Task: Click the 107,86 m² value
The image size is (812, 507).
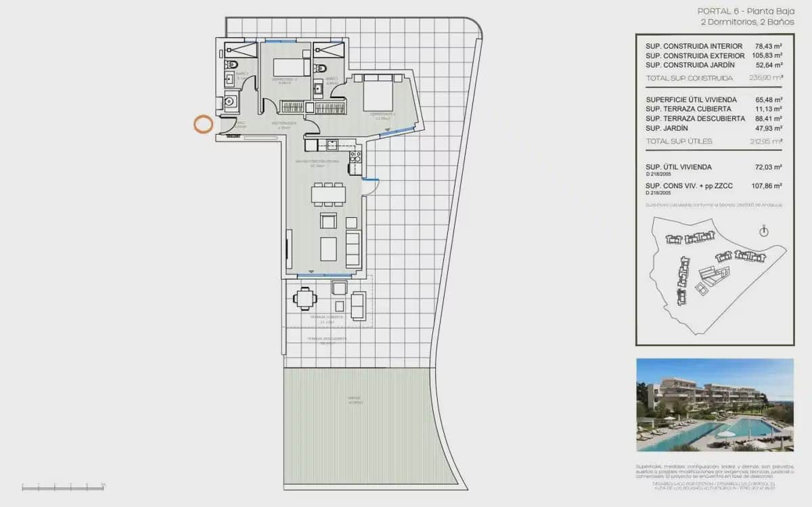Action: point(767,185)
